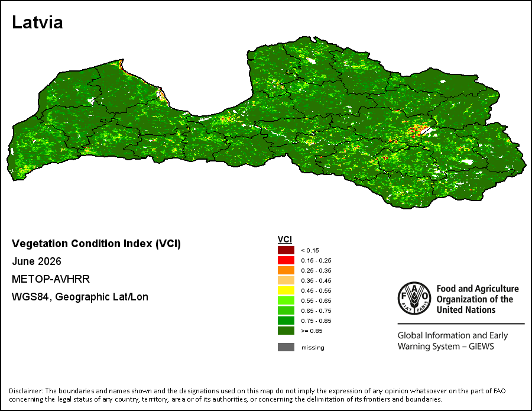Click the yellow 0.45 - 0.55 swatch
The image size is (532, 411).
(286, 290)
